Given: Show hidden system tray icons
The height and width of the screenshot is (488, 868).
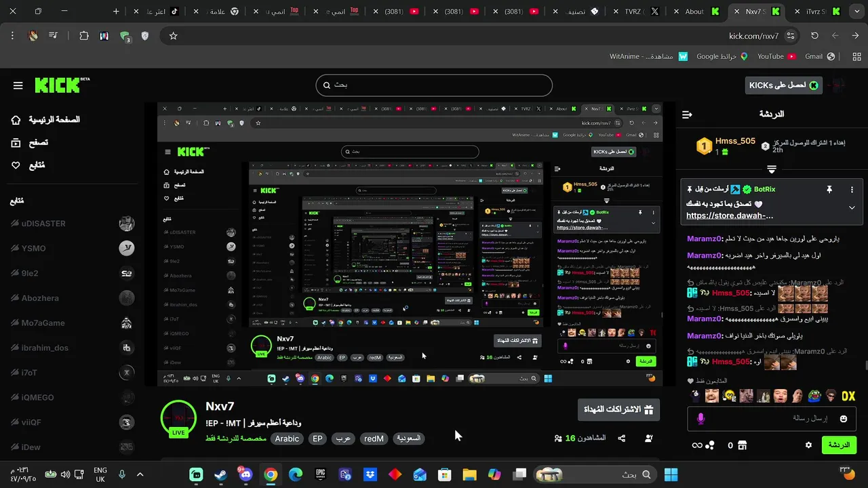Looking at the screenshot, I should tap(140, 474).
